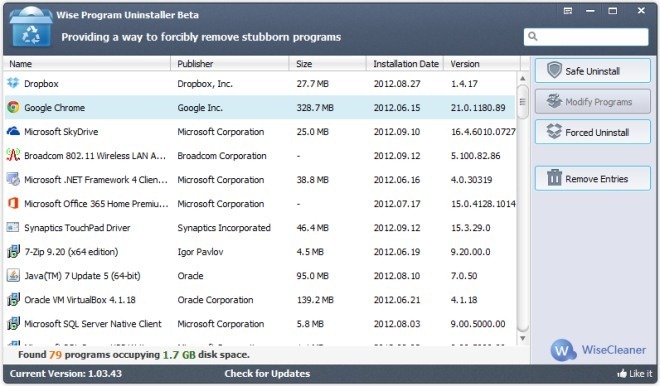
Task: Click Check for Updates link
Action: (267, 373)
